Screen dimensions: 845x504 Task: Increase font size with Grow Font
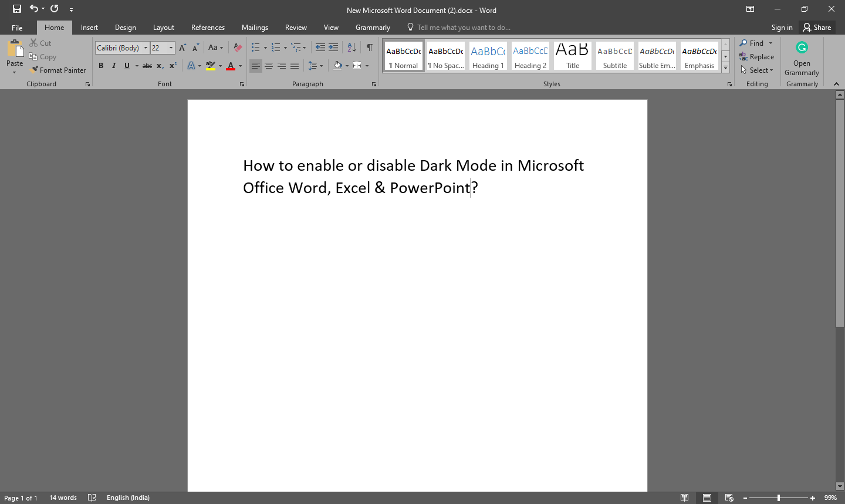point(182,48)
